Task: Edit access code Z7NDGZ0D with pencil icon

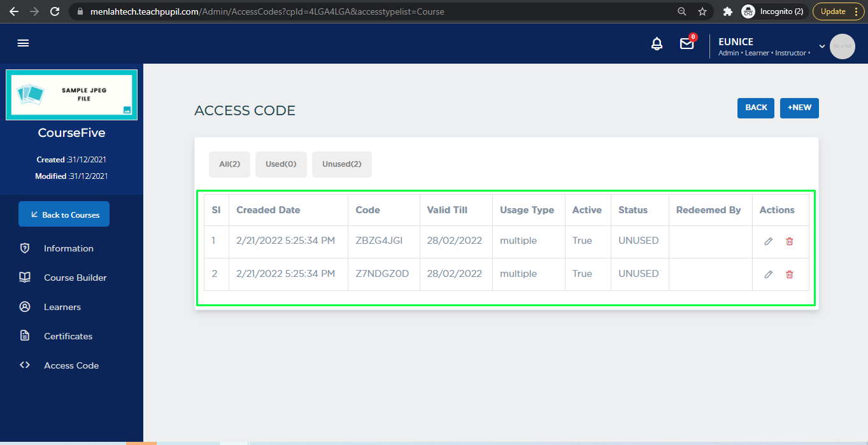Action: point(769,274)
